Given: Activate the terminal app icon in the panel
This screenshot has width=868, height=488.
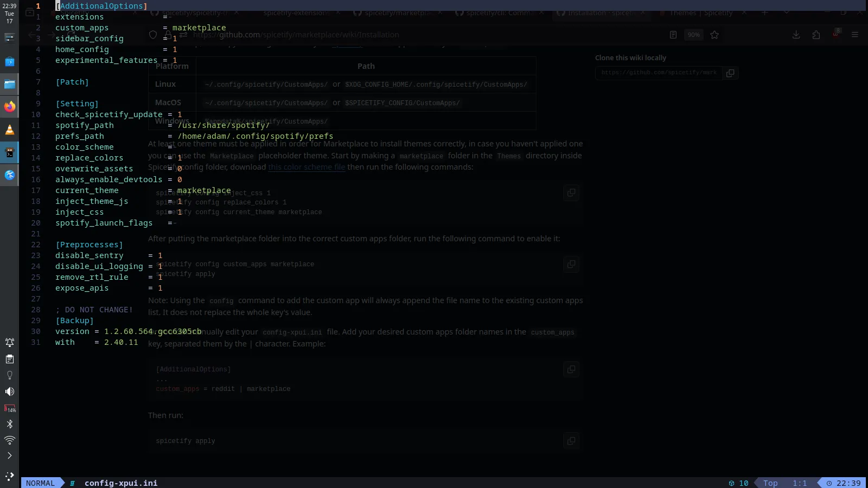Looking at the screenshot, I should 9,152.
